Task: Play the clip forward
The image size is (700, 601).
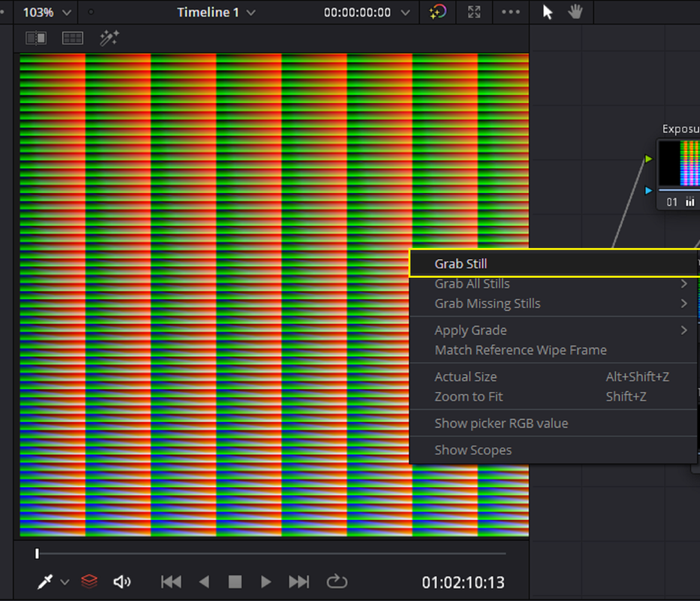Action: coord(266,581)
